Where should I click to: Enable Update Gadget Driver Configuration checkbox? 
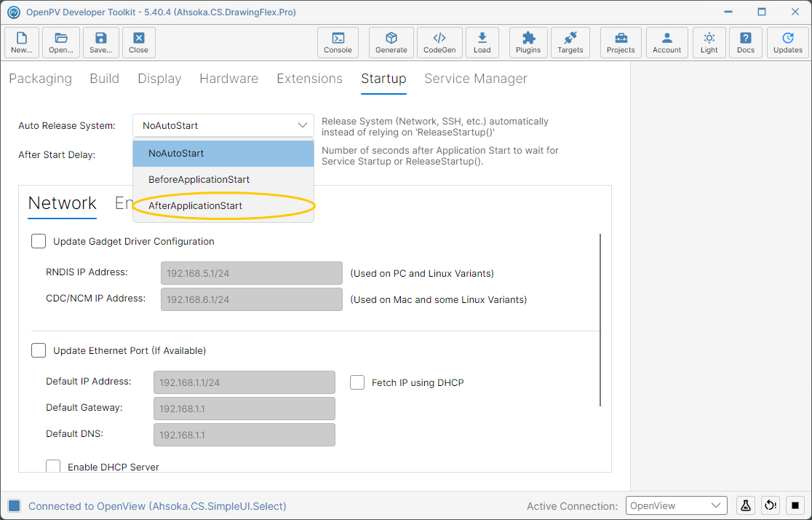39,241
